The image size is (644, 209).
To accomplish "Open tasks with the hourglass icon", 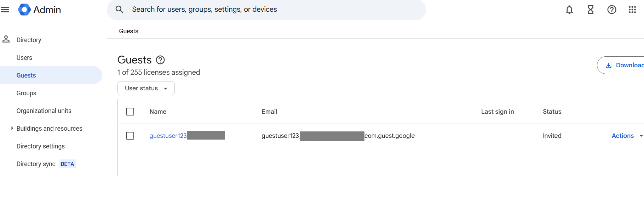I will (590, 10).
